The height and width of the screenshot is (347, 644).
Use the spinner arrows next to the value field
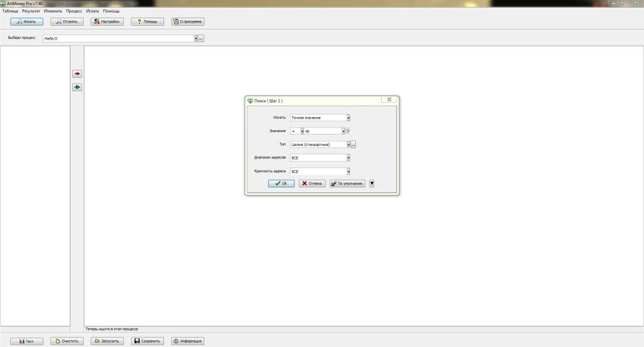click(347, 131)
